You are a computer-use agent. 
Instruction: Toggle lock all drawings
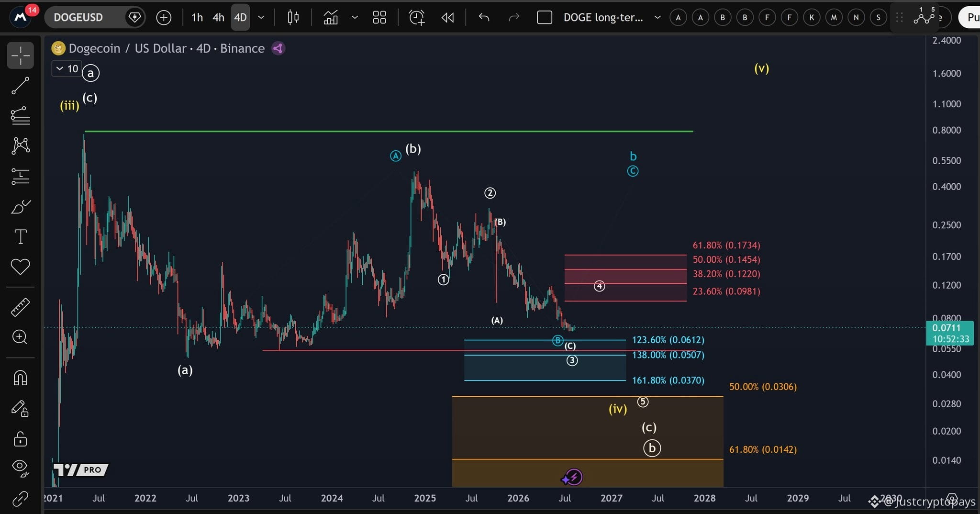[x=20, y=439]
